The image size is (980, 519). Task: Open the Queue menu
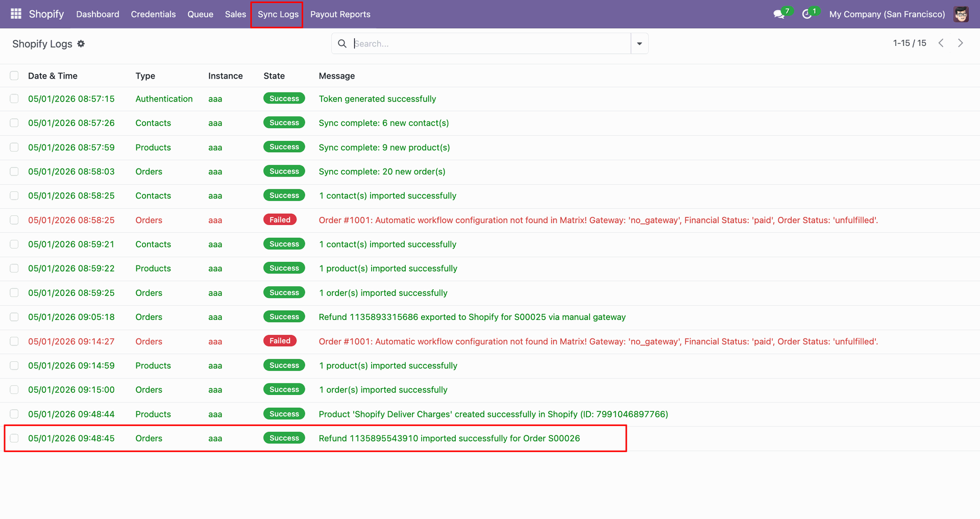(x=200, y=14)
